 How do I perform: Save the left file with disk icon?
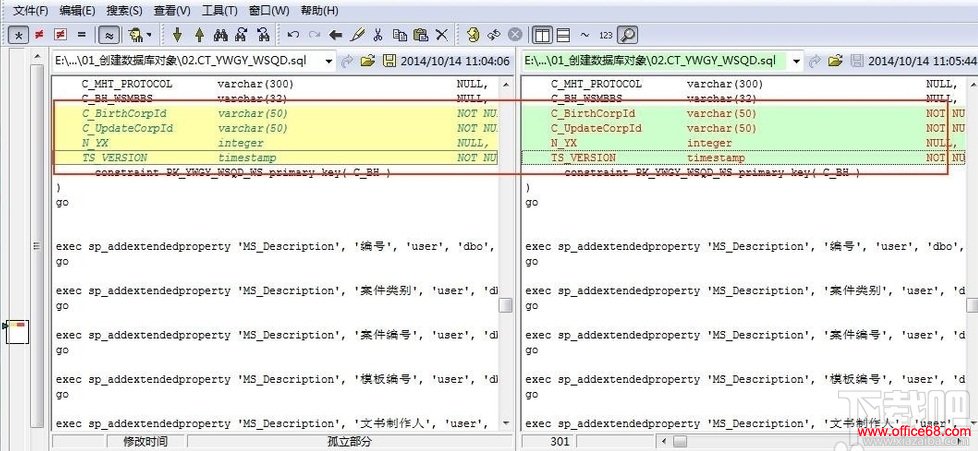pyautogui.click(x=389, y=62)
